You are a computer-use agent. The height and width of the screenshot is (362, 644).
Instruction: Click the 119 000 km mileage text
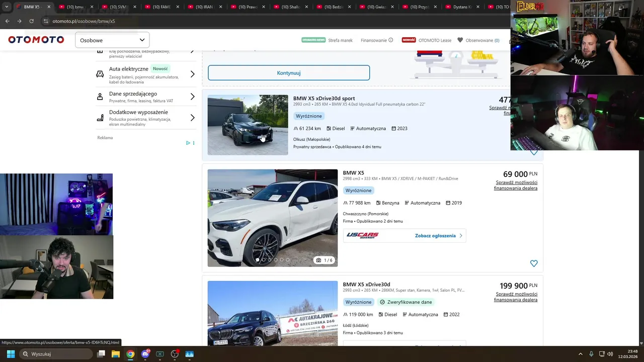pos(361,315)
